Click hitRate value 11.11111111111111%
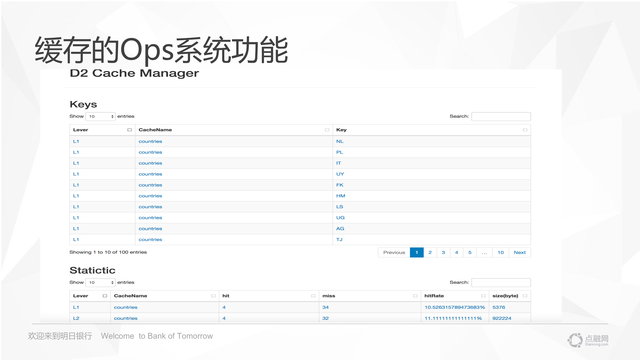Viewport: 640px width, 360px height. tap(453, 318)
